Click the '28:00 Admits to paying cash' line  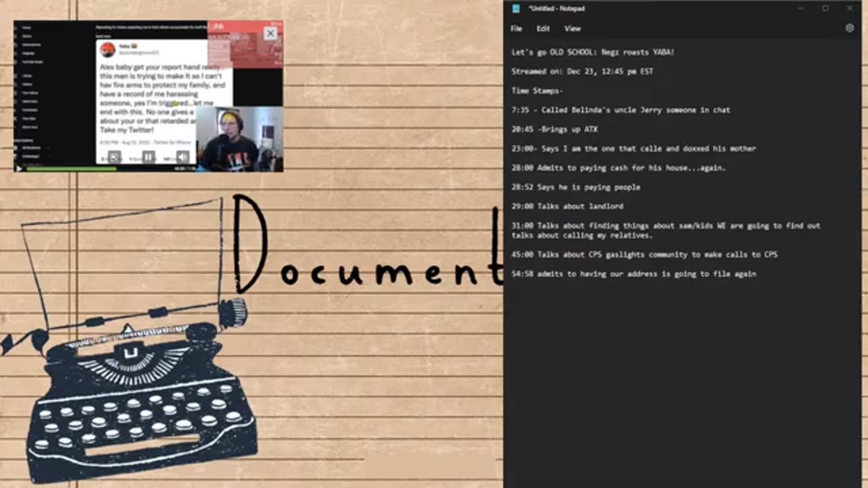[618, 167]
